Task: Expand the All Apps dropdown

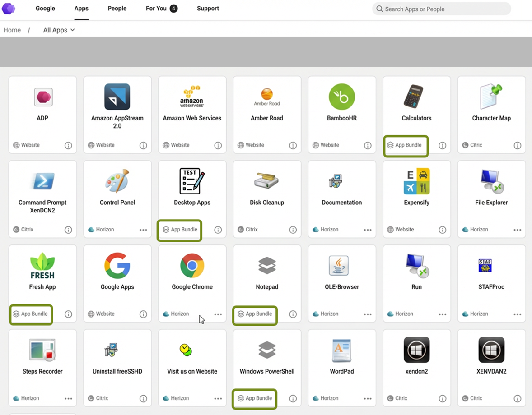Action: click(59, 30)
